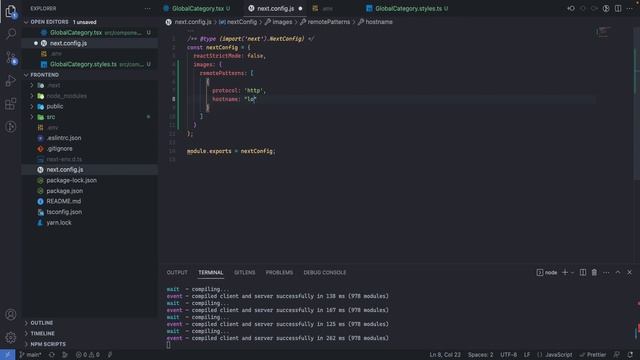The height and width of the screenshot is (360, 640).
Task: Click the Prettier status bar item
Action: (x=593, y=355)
